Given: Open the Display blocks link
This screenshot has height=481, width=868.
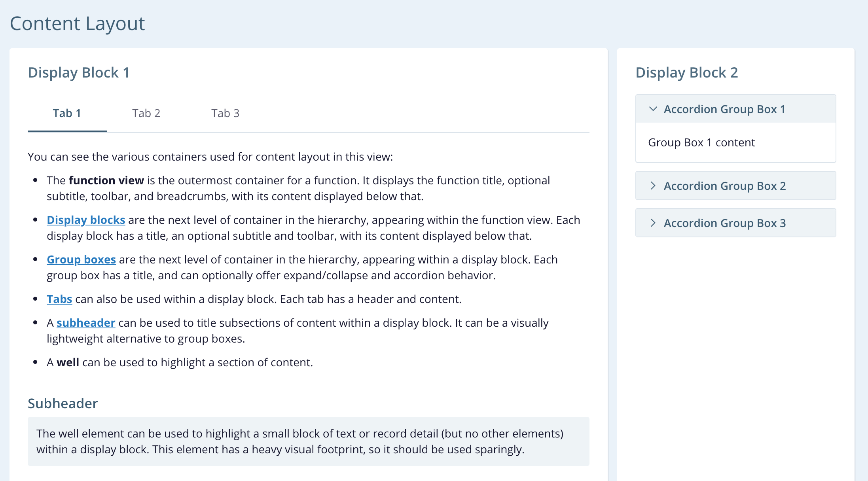Looking at the screenshot, I should point(86,220).
